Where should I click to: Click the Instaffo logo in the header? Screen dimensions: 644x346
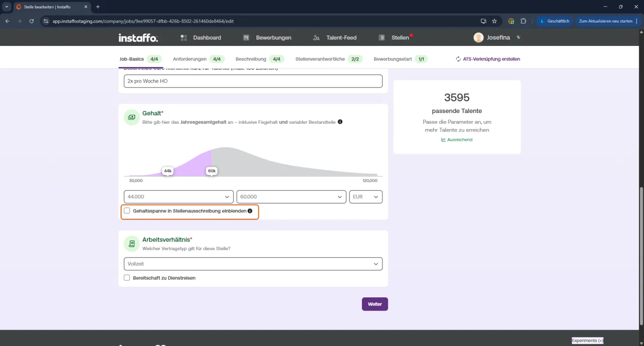[x=138, y=38]
